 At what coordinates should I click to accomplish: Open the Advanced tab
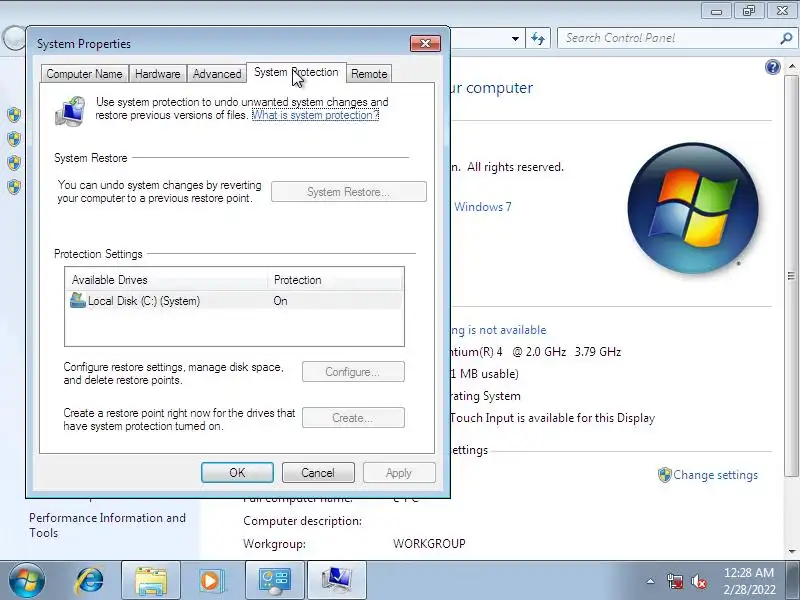click(217, 74)
